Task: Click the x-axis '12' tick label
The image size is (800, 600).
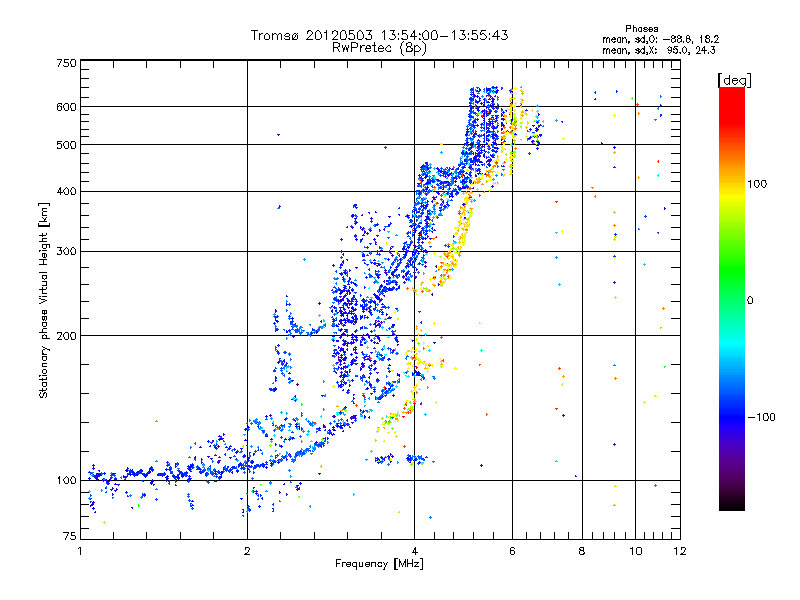Action: (x=680, y=551)
